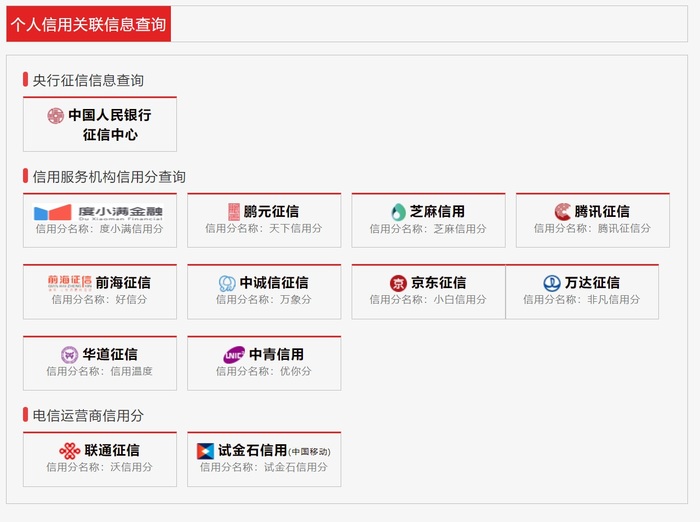The image size is (700, 522).
Task: Click the text 信用分名称：试金石信用分
Action: [x=263, y=468]
